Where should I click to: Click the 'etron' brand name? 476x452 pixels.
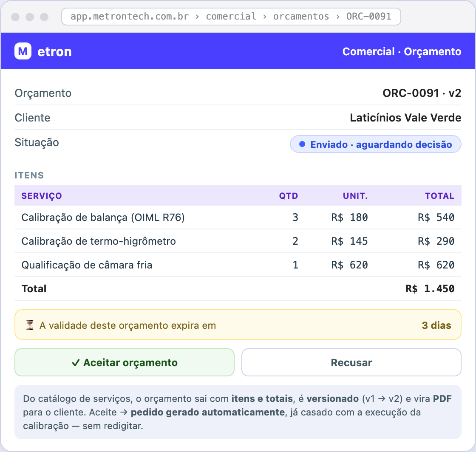pos(55,51)
